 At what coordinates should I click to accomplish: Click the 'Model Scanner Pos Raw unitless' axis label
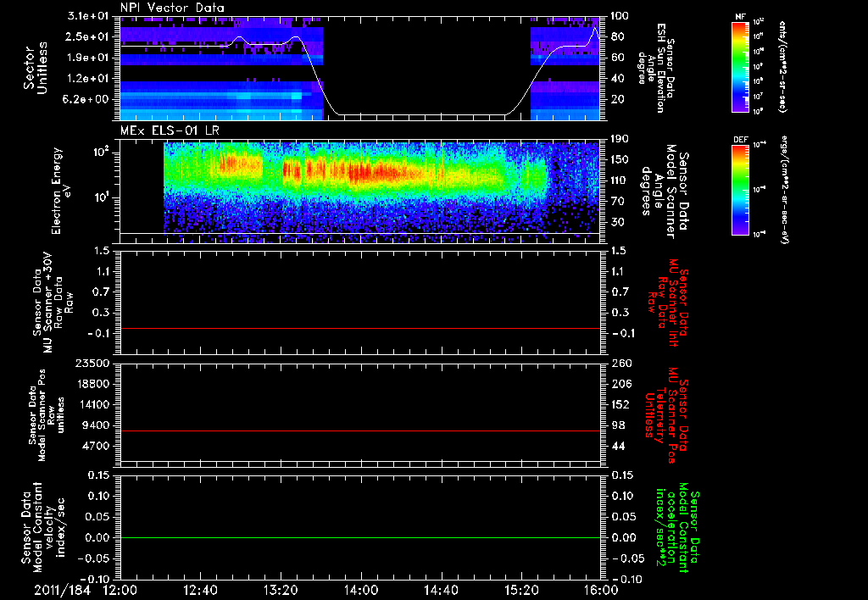click(47, 415)
